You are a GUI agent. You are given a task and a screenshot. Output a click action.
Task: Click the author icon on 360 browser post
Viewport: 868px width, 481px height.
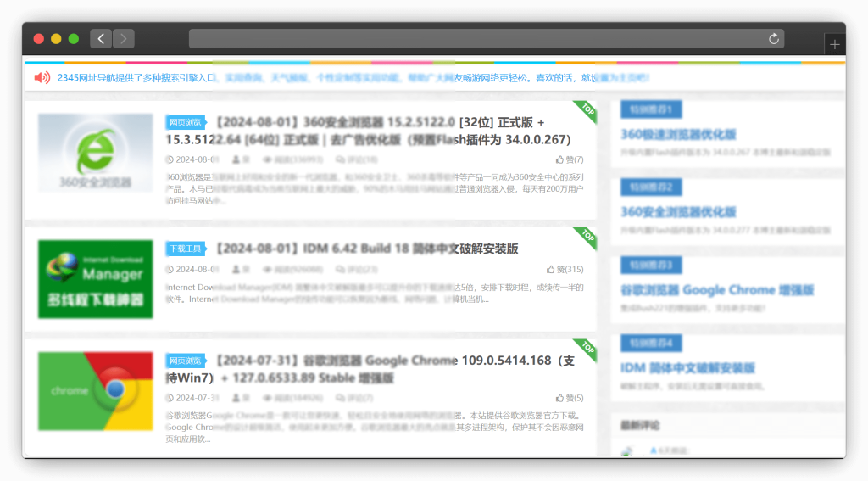click(236, 159)
